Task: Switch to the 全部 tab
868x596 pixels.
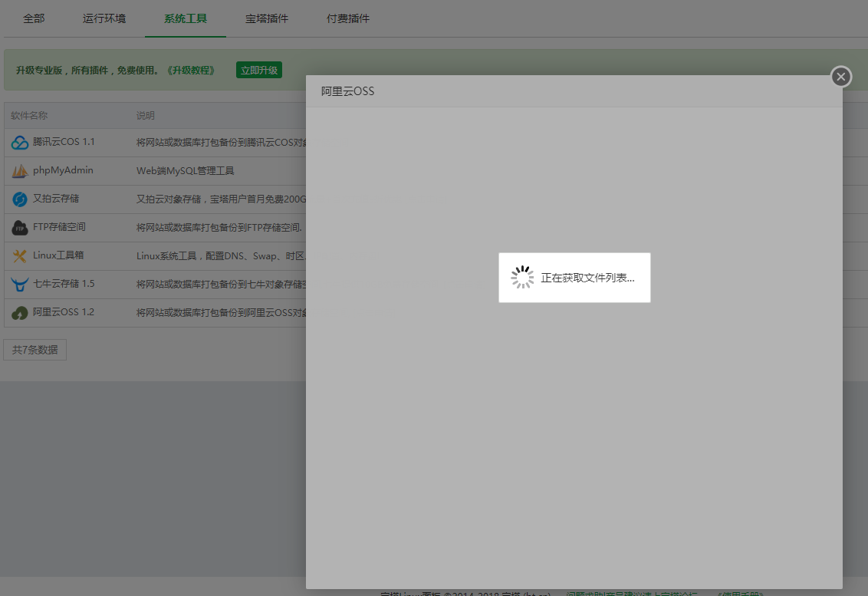Action: click(x=34, y=19)
